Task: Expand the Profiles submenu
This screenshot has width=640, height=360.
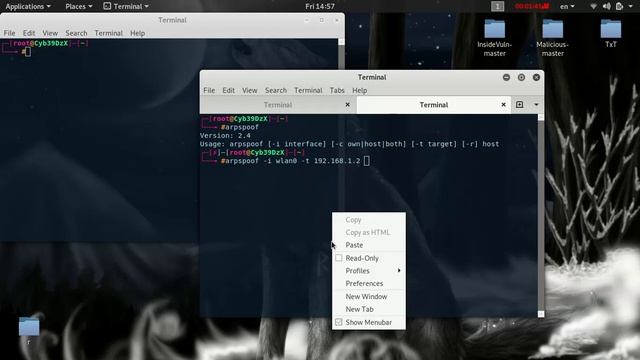Action: (369, 271)
